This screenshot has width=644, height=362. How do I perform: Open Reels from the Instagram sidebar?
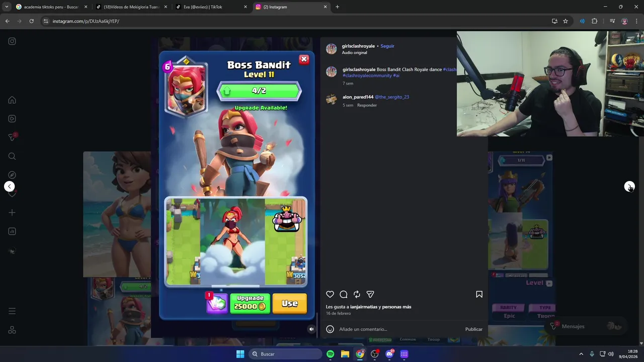pyautogui.click(x=12, y=119)
